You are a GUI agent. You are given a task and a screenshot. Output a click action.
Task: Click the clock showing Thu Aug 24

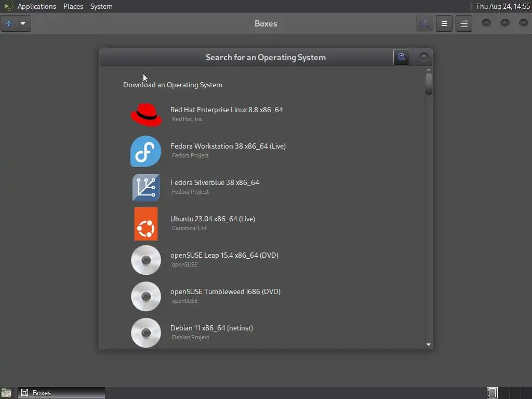502,6
